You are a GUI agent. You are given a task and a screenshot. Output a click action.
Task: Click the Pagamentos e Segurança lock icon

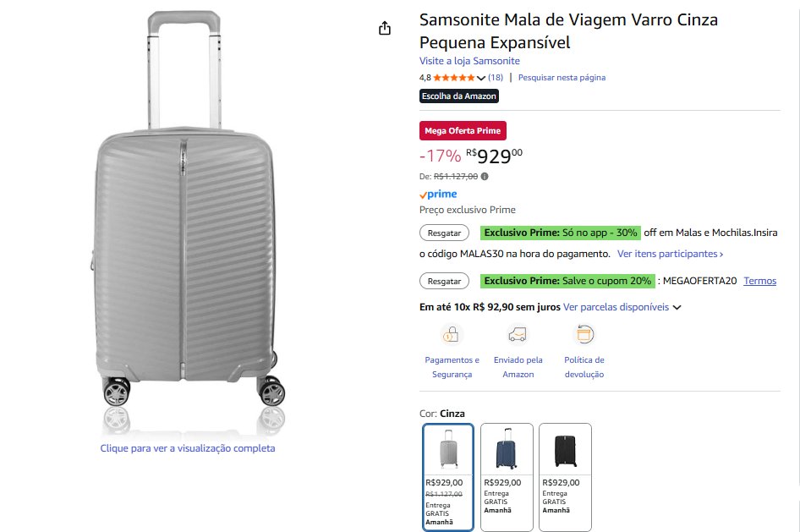(x=451, y=335)
